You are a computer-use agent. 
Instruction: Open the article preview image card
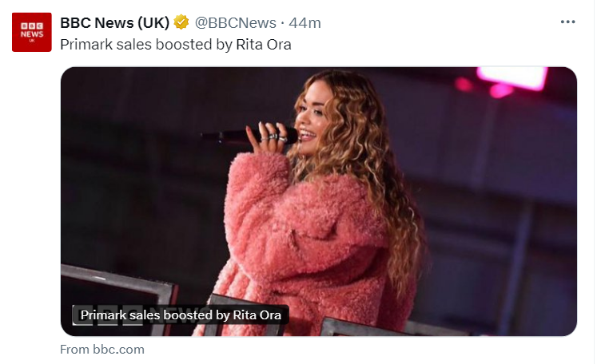pos(319,201)
